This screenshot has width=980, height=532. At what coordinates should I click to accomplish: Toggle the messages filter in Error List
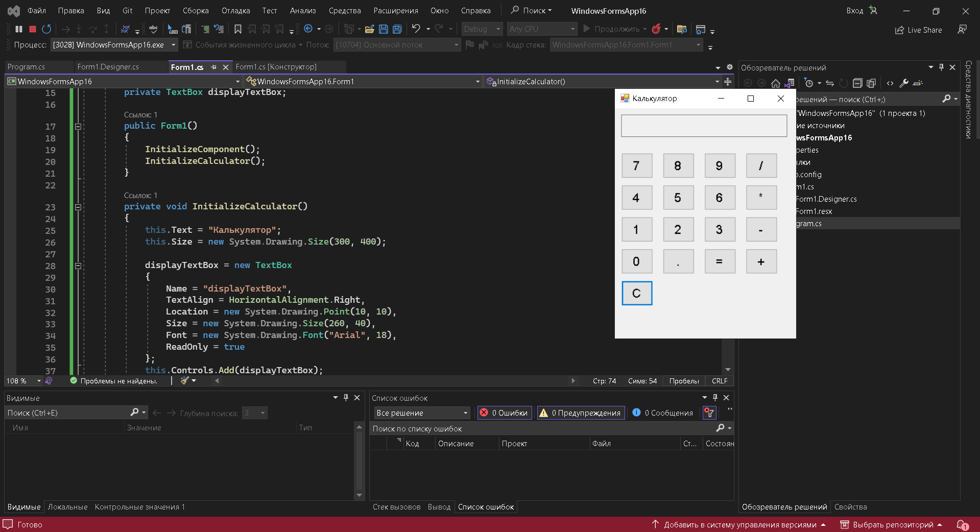point(662,413)
